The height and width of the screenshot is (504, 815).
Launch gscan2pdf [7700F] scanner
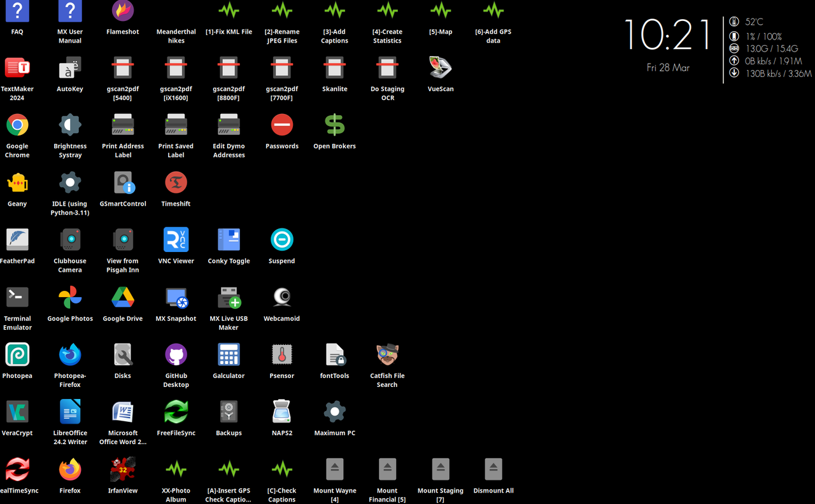point(281,68)
